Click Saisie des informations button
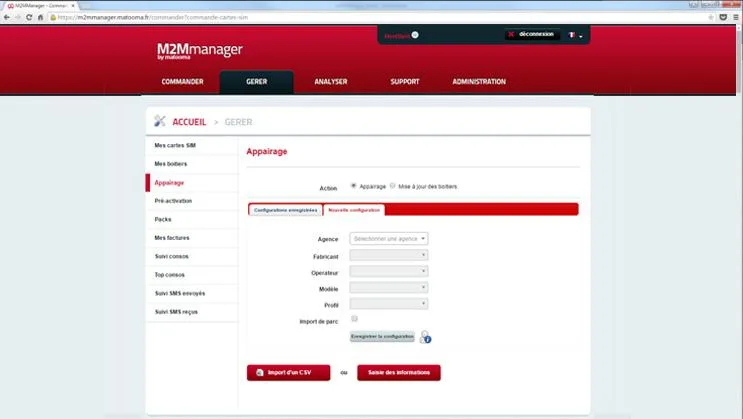This screenshot has width=743, height=419. coord(399,373)
